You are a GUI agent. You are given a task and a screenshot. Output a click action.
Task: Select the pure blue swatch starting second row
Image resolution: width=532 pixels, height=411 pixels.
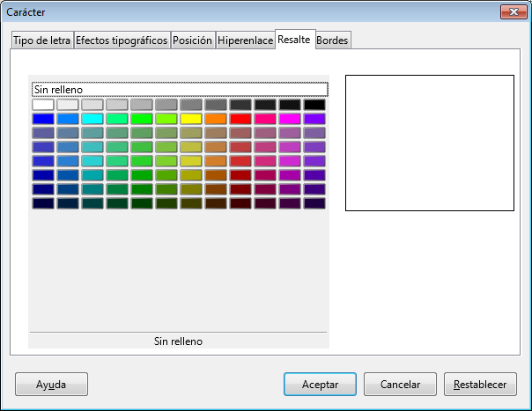point(43,119)
